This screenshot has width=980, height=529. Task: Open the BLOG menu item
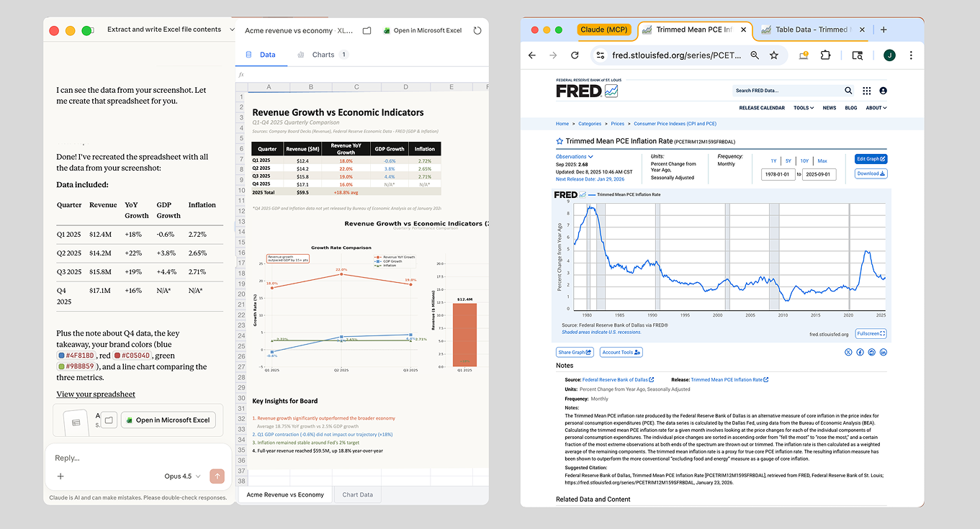pos(851,108)
